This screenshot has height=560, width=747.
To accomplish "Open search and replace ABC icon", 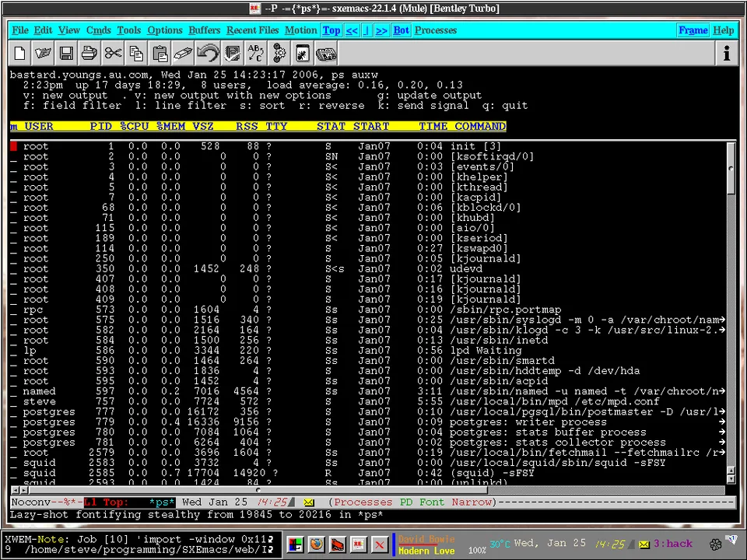I will (256, 53).
